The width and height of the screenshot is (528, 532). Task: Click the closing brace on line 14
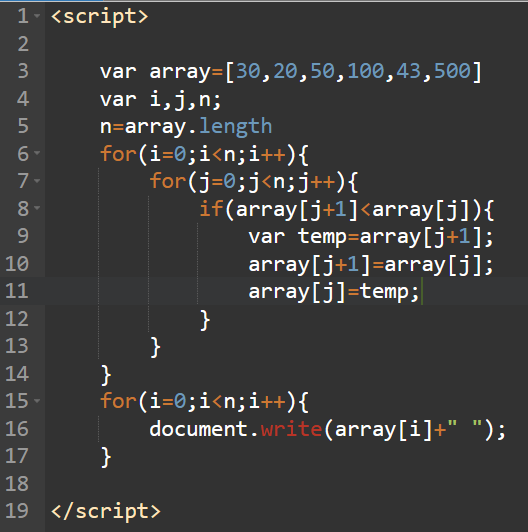pyautogui.click(x=106, y=375)
